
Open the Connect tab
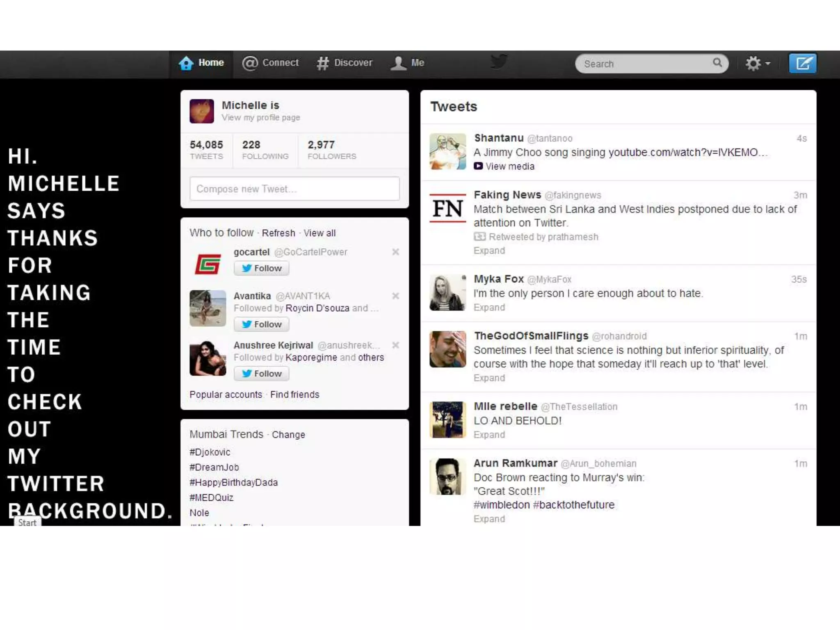click(x=271, y=63)
